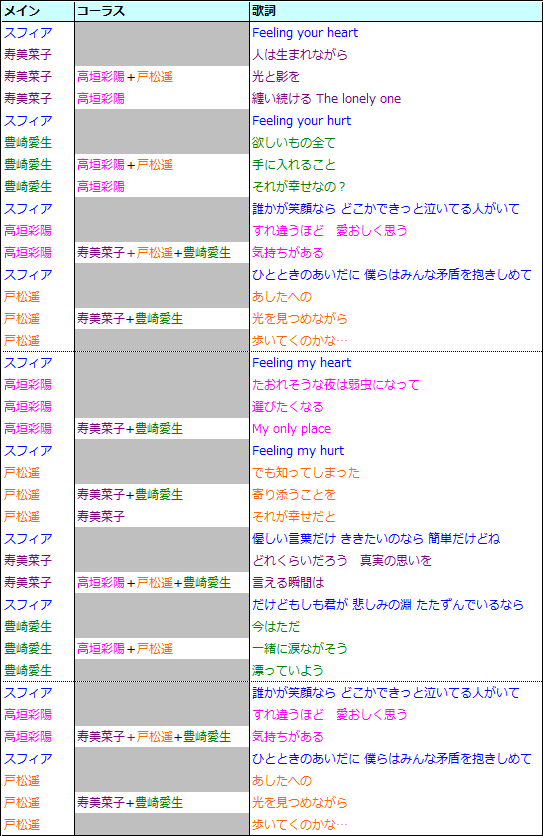Click 寿美菜子 in the '言える瞬間は' row
Image resolution: width=543 pixels, height=836 pixels.
(x=28, y=583)
